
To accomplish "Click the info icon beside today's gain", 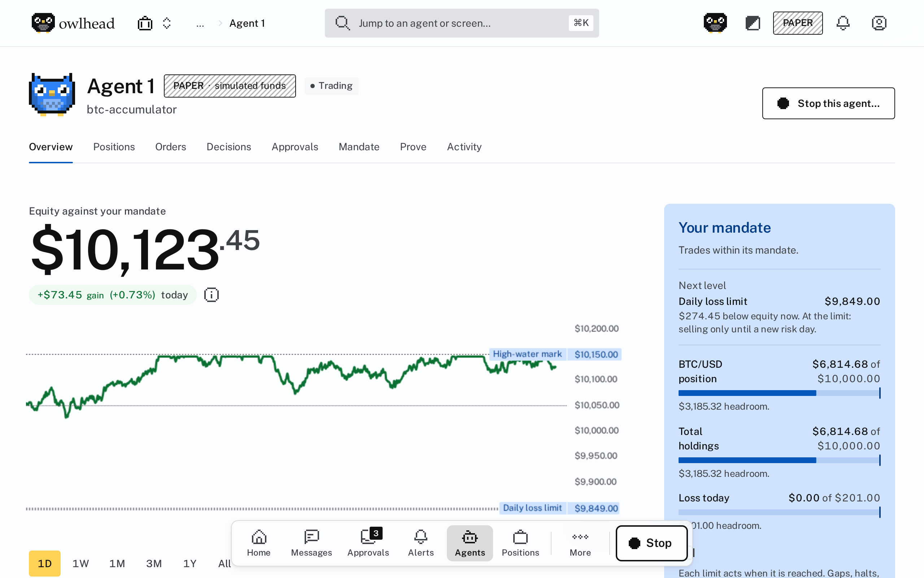I will click(x=211, y=295).
